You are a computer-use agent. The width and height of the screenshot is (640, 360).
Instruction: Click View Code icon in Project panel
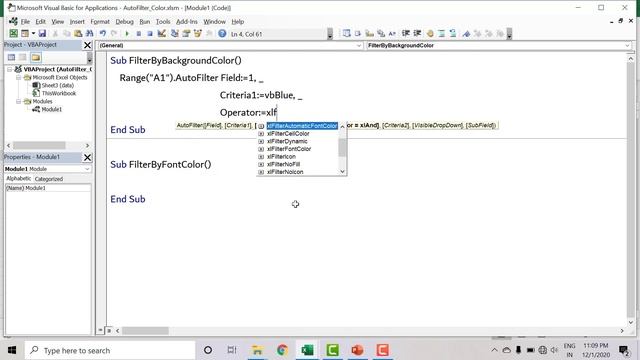click(11, 58)
